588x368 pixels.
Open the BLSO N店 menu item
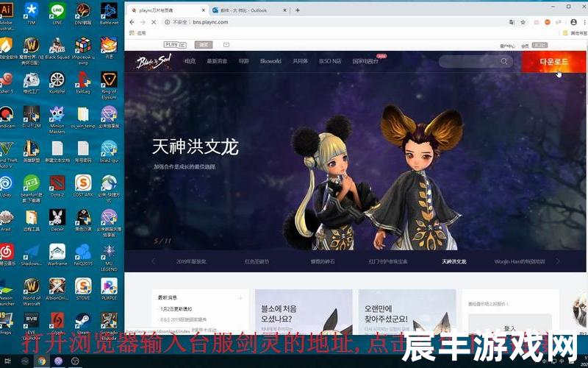(330, 61)
